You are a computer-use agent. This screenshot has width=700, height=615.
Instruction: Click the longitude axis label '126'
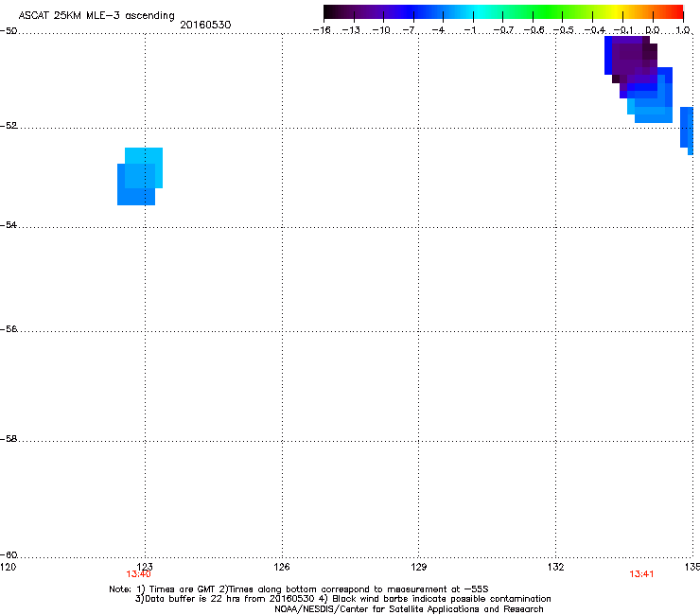point(282,567)
